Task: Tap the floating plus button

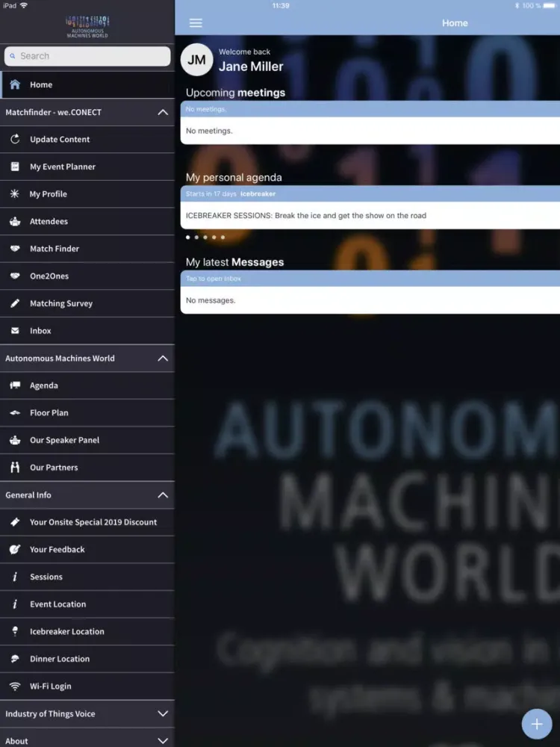Action: (537, 724)
